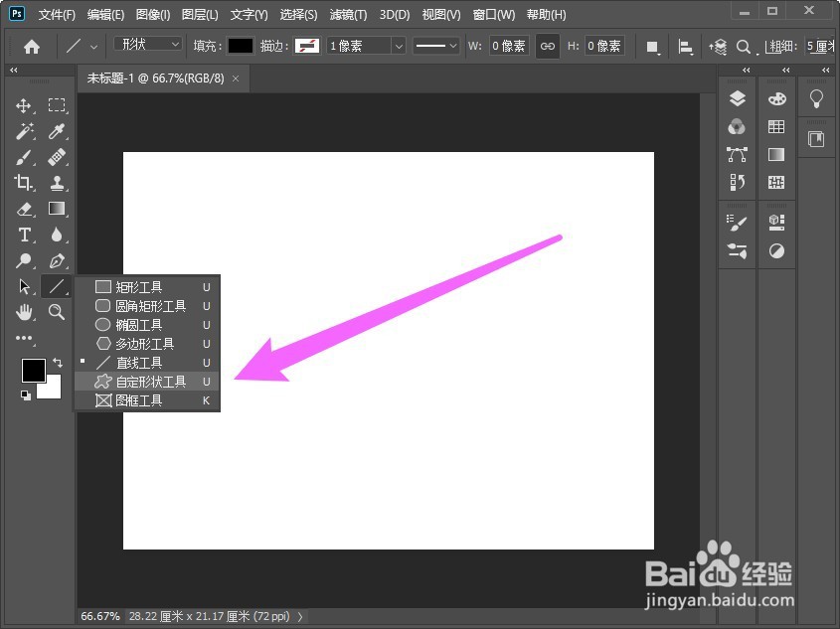Choose 椭圆工具 from the flyout
The height and width of the screenshot is (629, 840).
point(147,325)
